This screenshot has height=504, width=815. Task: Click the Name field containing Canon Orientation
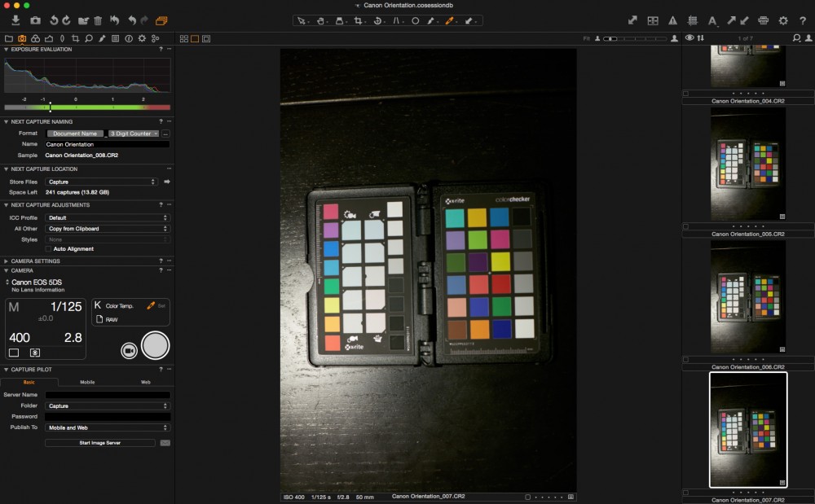pos(107,144)
